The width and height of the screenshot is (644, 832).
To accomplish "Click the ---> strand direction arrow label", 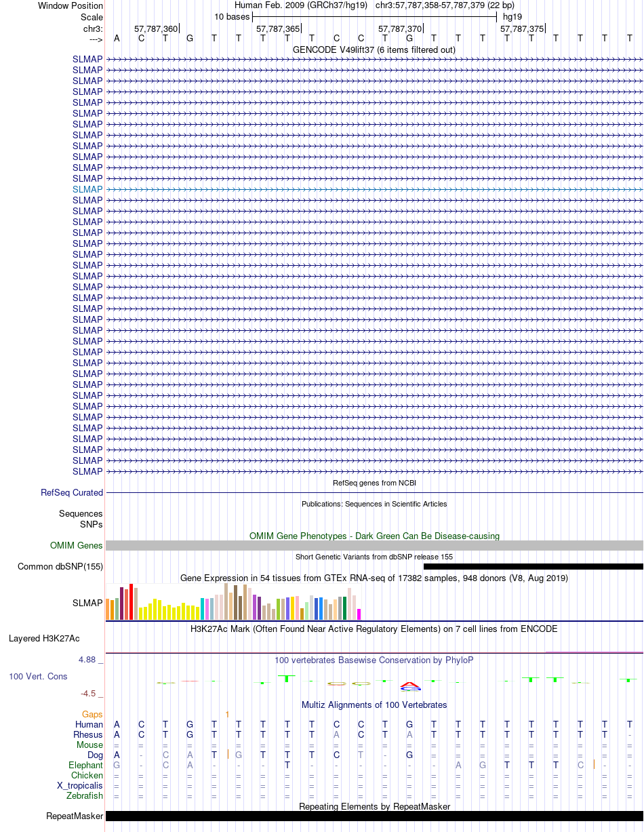I will [x=96, y=39].
